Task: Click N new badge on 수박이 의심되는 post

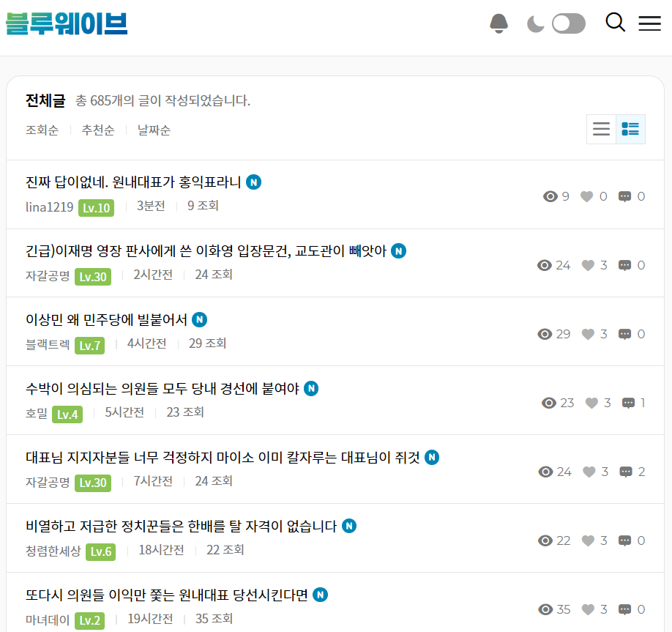Action: coord(311,388)
